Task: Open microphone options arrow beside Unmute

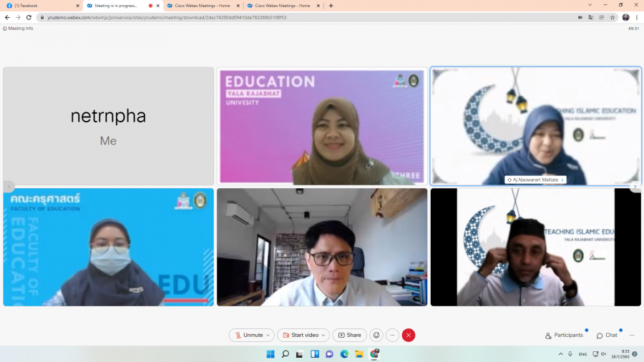Action: click(268, 335)
